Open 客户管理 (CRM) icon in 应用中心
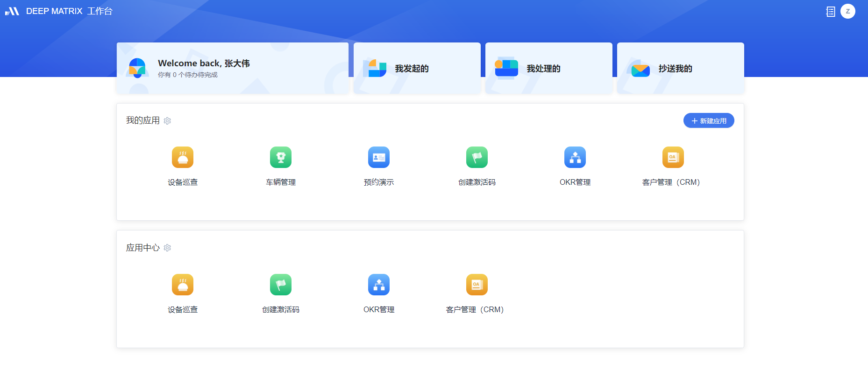The width and height of the screenshot is (868, 384). tap(477, 285)
